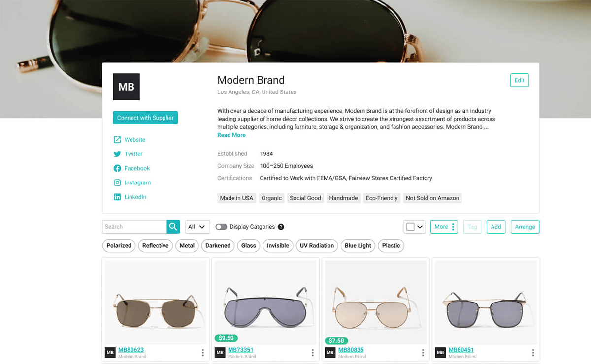Select the Blue Light filter tag

[358, 246]
